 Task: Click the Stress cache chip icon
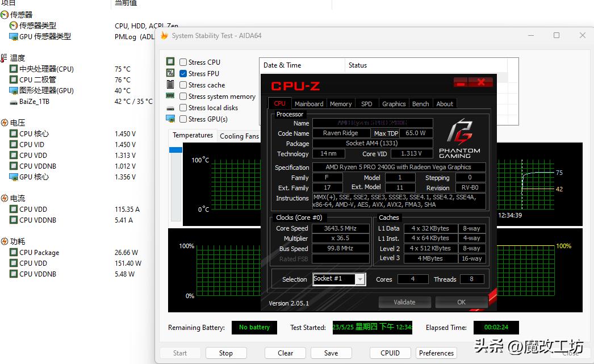170,85
